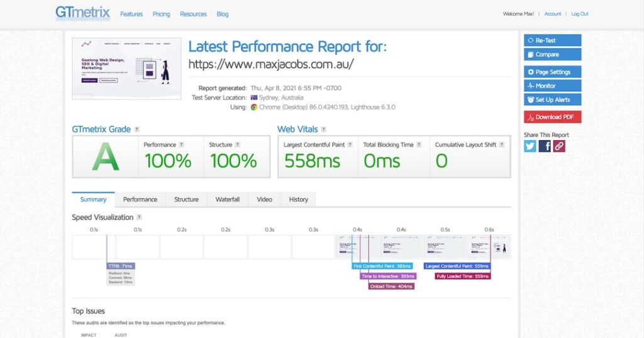Switch to the Performance tab
The width and height of the screenshot is (644, 338).
click(x=140, y=200)
